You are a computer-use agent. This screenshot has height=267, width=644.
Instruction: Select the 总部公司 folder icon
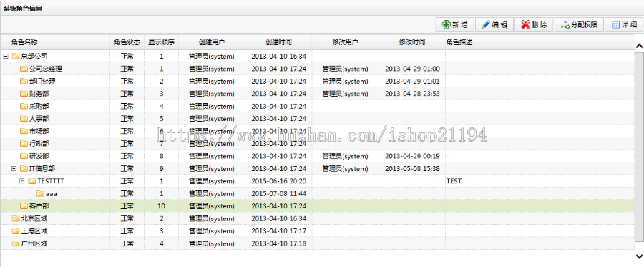16,57
